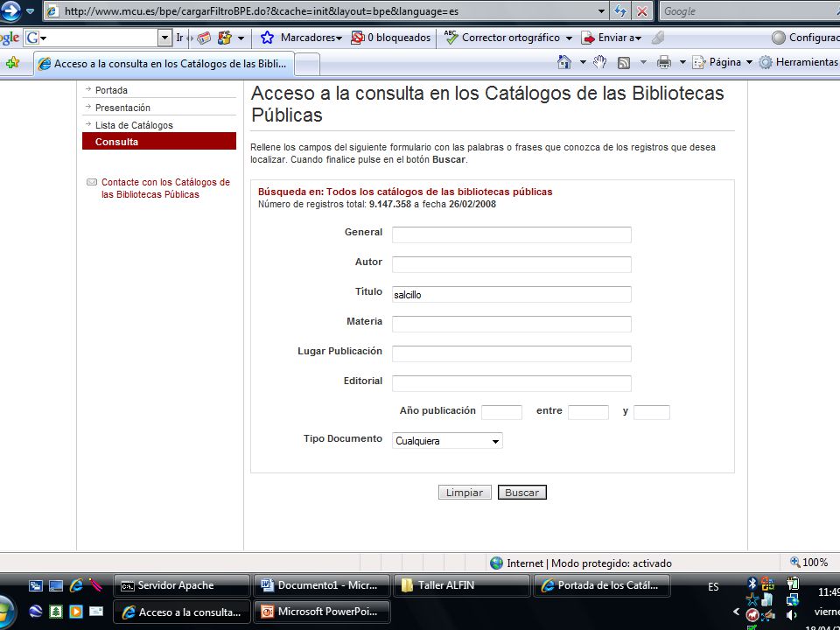Click the Internet Explorer quick launch icon

(76, 585)
